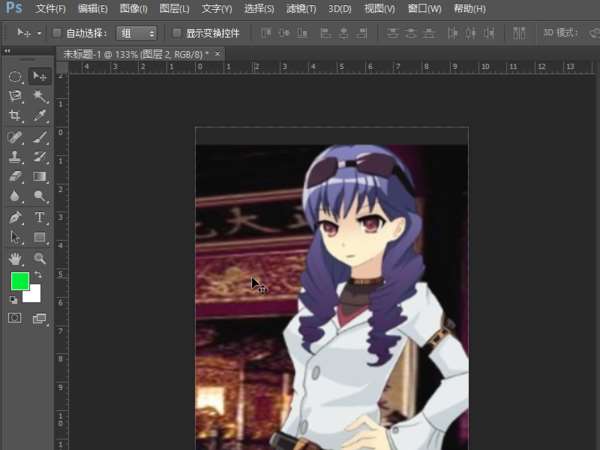The width and height of the screenshot is (600, 450).
Task: Open the Move tool preset picker arrow
Action: point(39,34)
